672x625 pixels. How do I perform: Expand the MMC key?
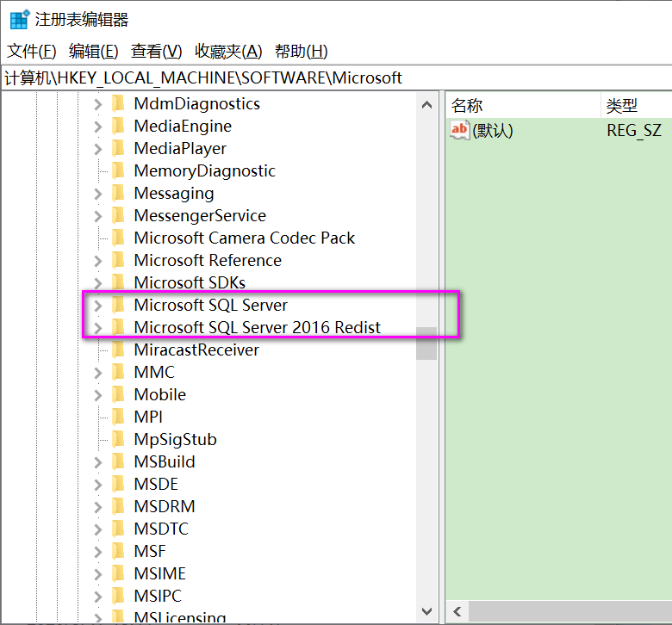[x=98, y=373]
